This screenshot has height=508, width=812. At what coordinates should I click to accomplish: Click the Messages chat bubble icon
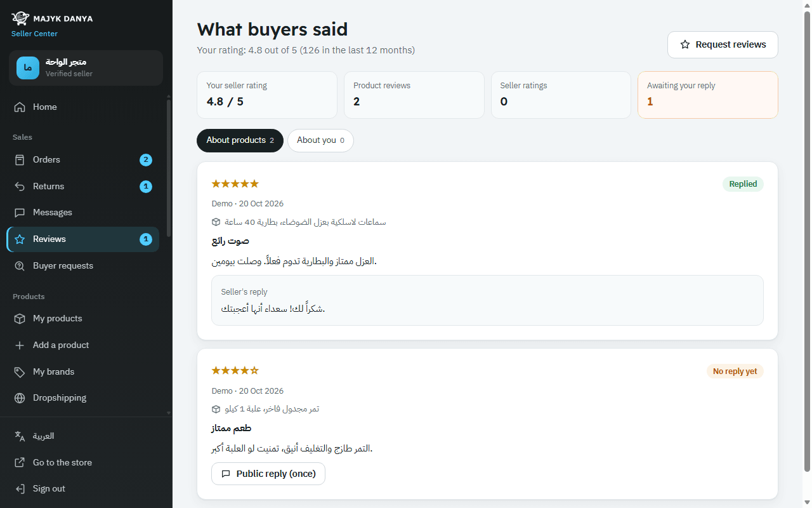click(x=20, y=213)
